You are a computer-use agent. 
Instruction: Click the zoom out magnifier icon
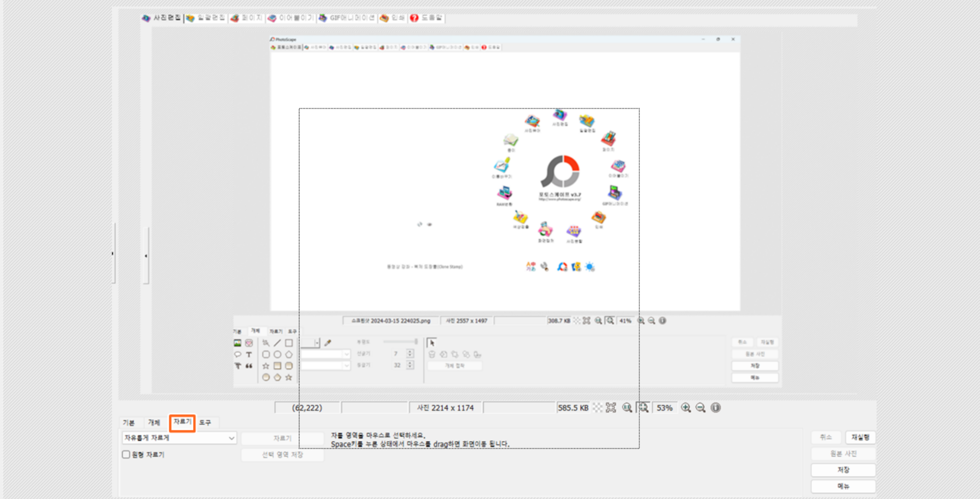coord(700,407)
